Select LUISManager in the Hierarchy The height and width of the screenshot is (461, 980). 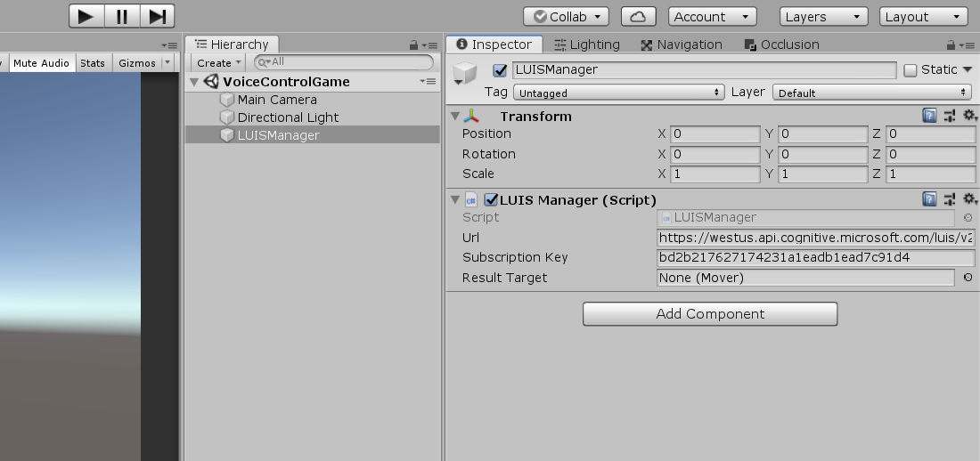(313, 135)
